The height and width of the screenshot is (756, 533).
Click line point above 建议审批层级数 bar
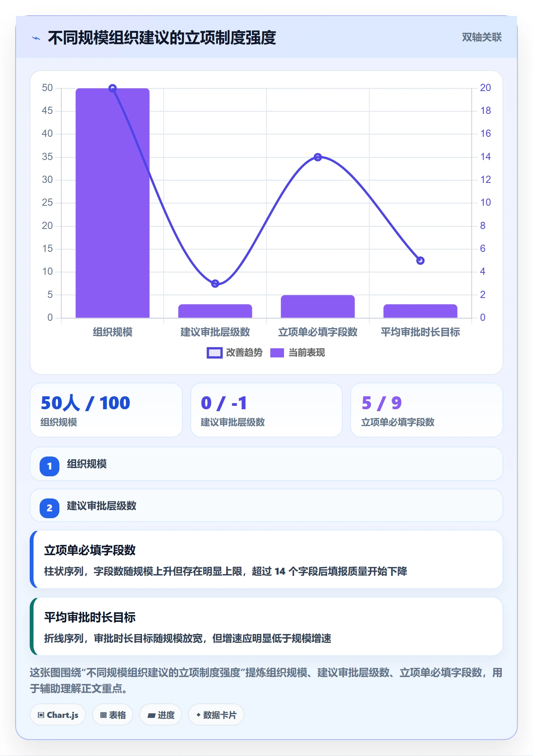pos(215,283)
